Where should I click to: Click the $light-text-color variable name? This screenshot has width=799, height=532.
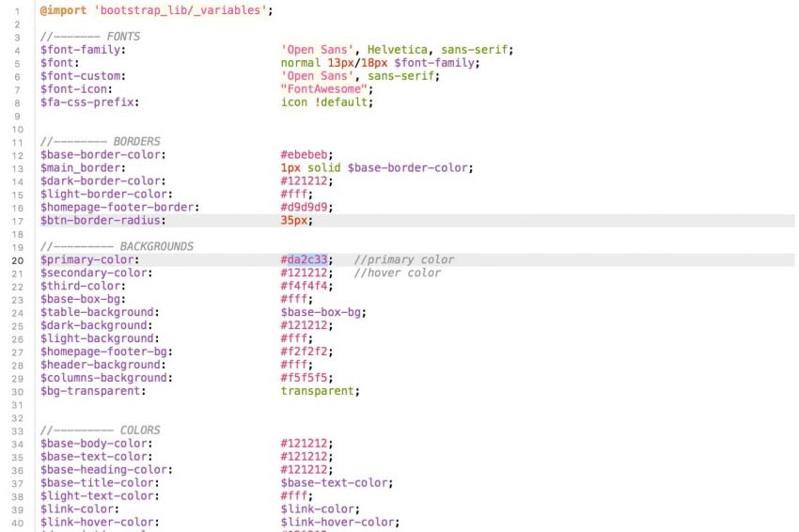[x=100, y=496]
